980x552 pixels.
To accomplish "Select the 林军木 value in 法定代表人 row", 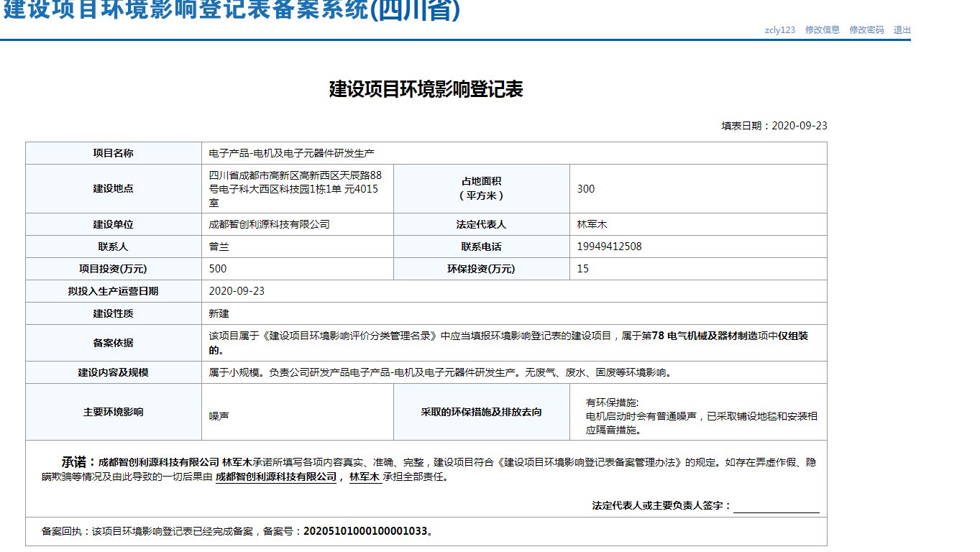I will point(592,224).
